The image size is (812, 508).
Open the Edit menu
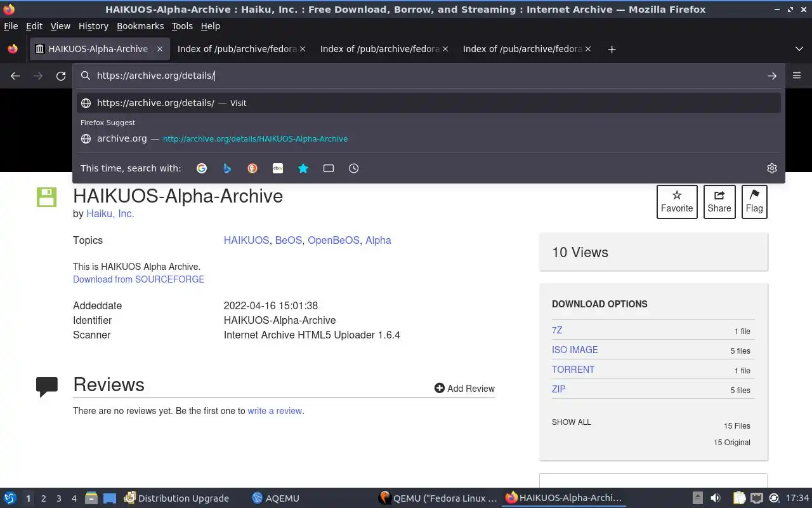[34, 26]
